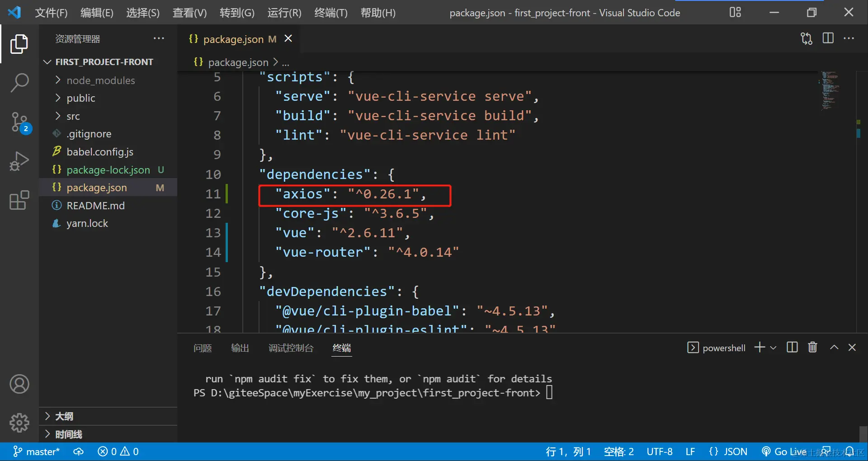The height and width of the screenshot is (461, 868).
Task: Start Go Live server
Action: pyautogui.click(x=784, y=452)
